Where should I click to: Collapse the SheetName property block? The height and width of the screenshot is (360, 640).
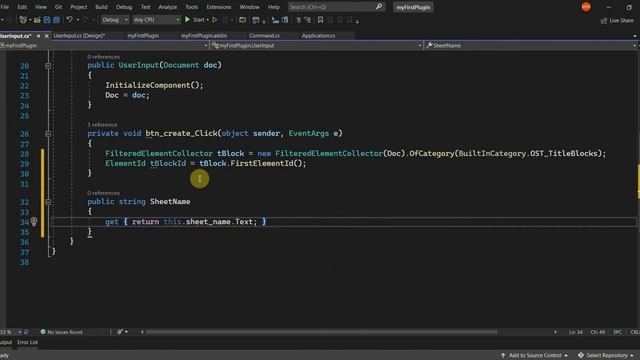48,202
